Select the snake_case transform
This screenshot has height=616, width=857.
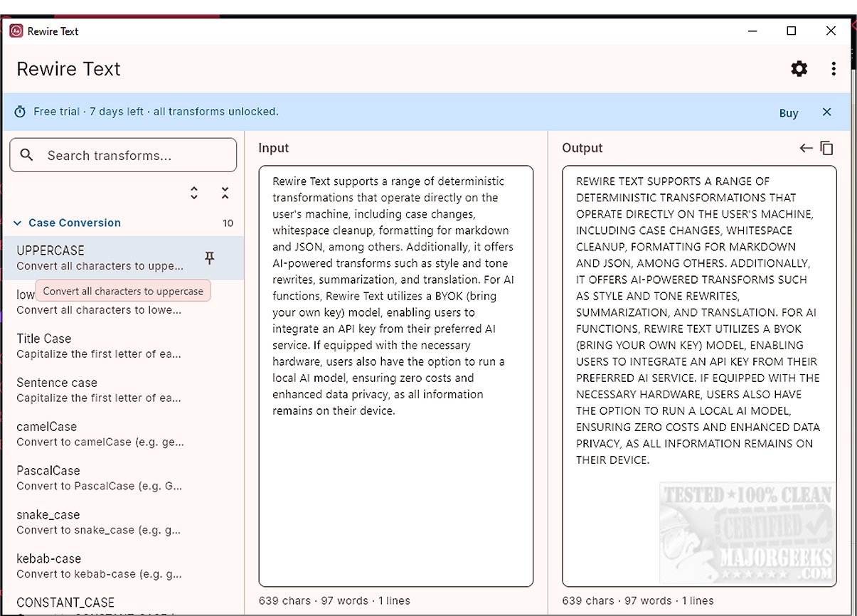(x=123, y=522)
